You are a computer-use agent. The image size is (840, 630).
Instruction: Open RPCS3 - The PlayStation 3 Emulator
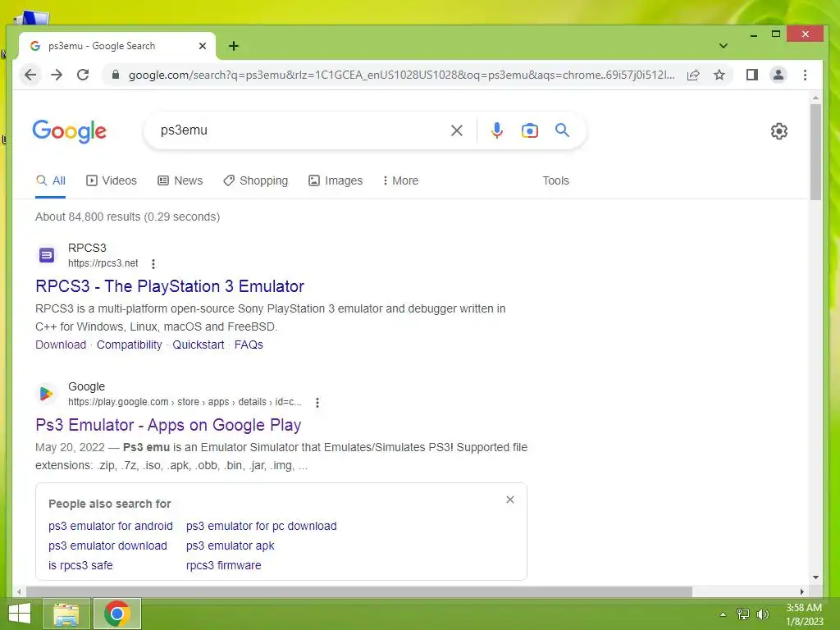pos(170,286)
